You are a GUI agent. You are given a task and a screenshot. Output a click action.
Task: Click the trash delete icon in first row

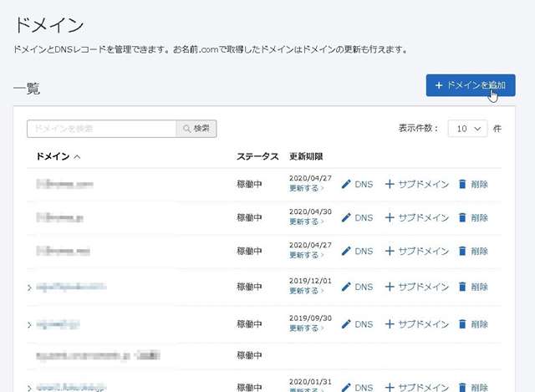[462, 184]
